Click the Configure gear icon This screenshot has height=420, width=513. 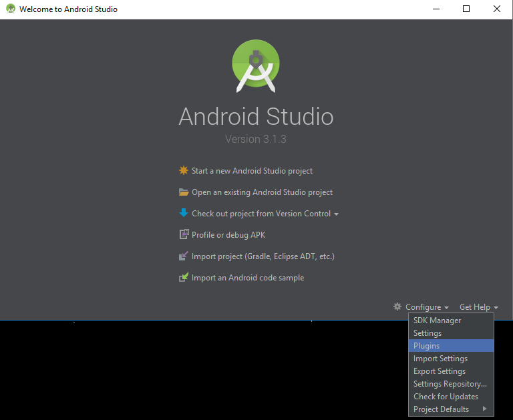click(397, 306)
